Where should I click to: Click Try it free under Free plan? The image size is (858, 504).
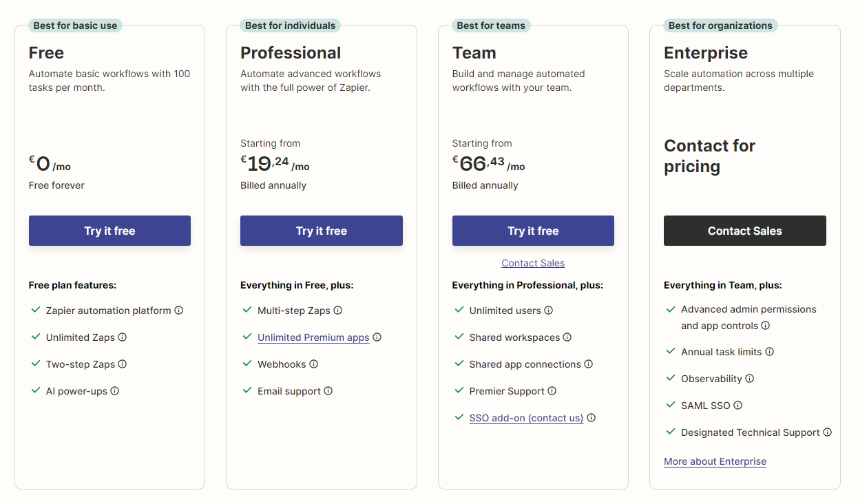tap(109, 231)
